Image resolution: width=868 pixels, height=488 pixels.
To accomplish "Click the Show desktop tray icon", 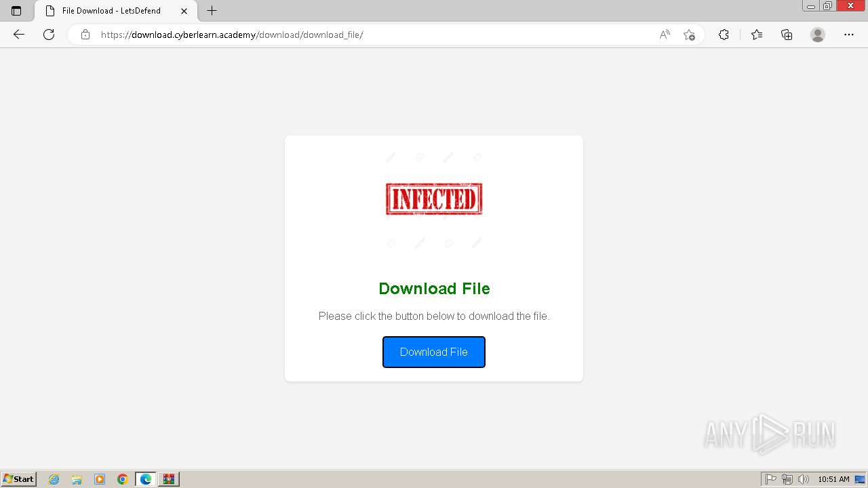I will coord(861,479).
